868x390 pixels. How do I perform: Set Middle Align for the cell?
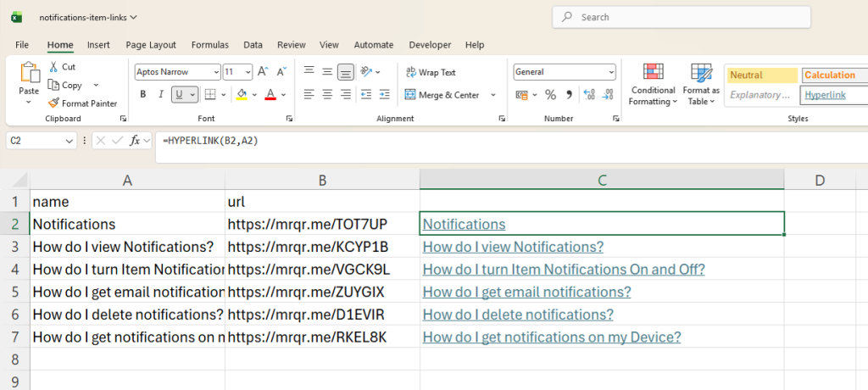click(327, 71)
